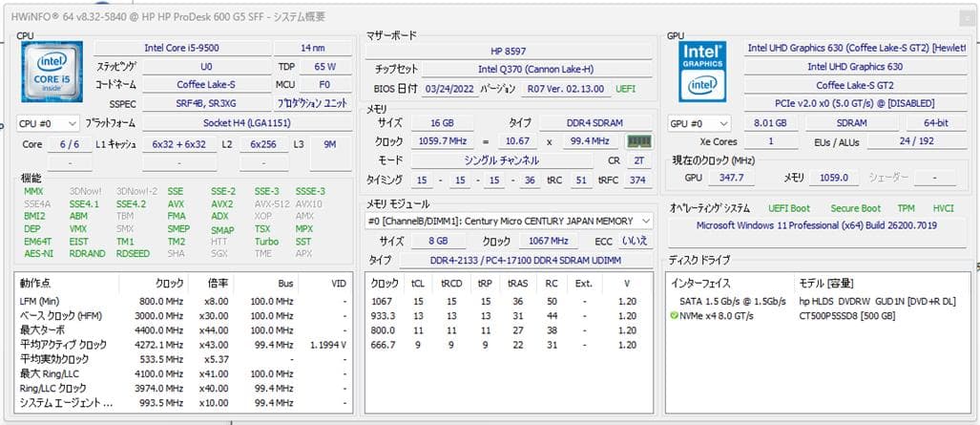Click the ECC いいえ field
Viewport: 980px width, 425px height.
click(636, 241)
